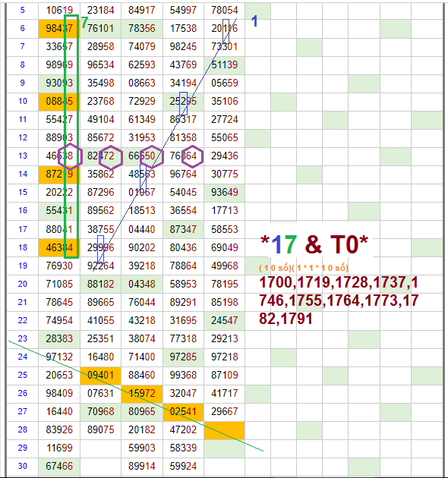Click the purple hexagon over 82472
The width and height of the screenshot is (448, 478).
tap(111, 157)
